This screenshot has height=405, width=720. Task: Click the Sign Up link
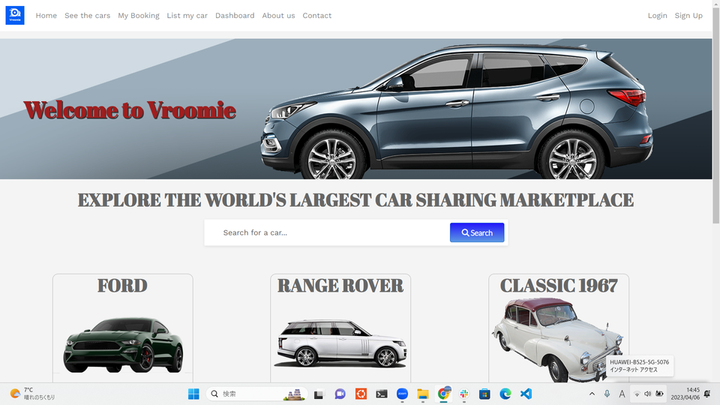tap(688, 16)
